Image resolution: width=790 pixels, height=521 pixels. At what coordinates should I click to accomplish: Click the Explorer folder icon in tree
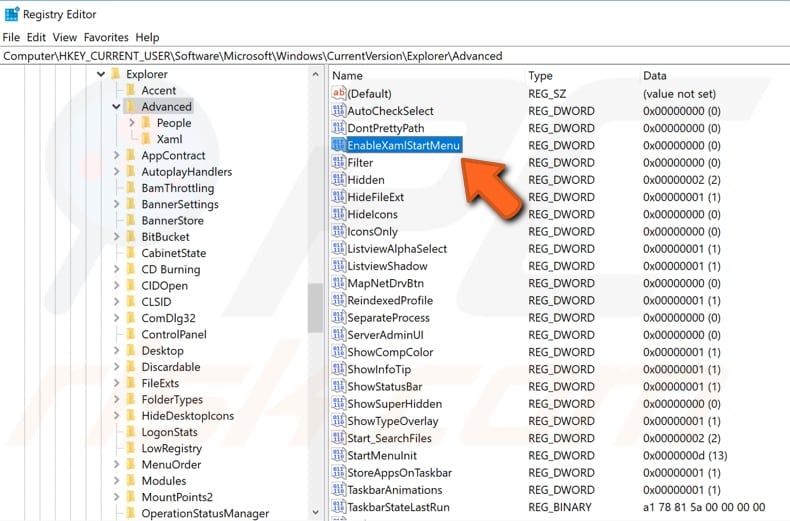(116, 74)
